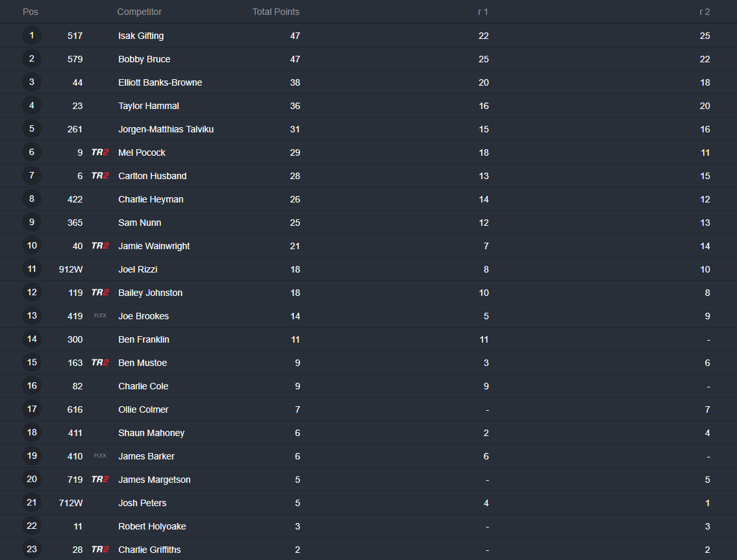Select the TR2 logo on Jamie Wainwright's row

point(100,246)
